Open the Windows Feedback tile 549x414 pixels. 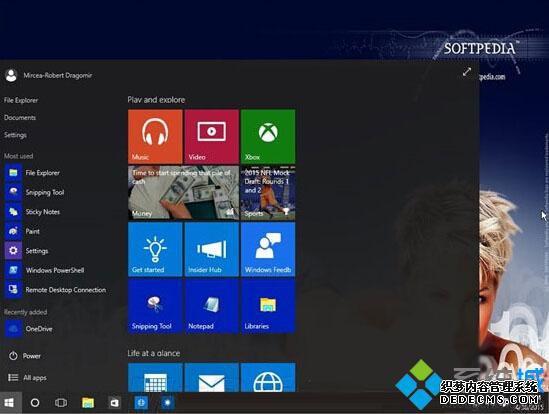(268, 249)
